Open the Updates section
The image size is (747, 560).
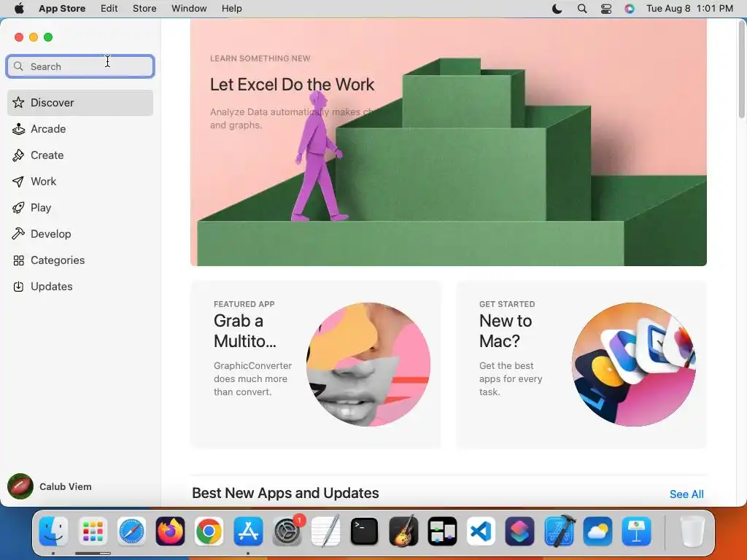tap(80, 286)
